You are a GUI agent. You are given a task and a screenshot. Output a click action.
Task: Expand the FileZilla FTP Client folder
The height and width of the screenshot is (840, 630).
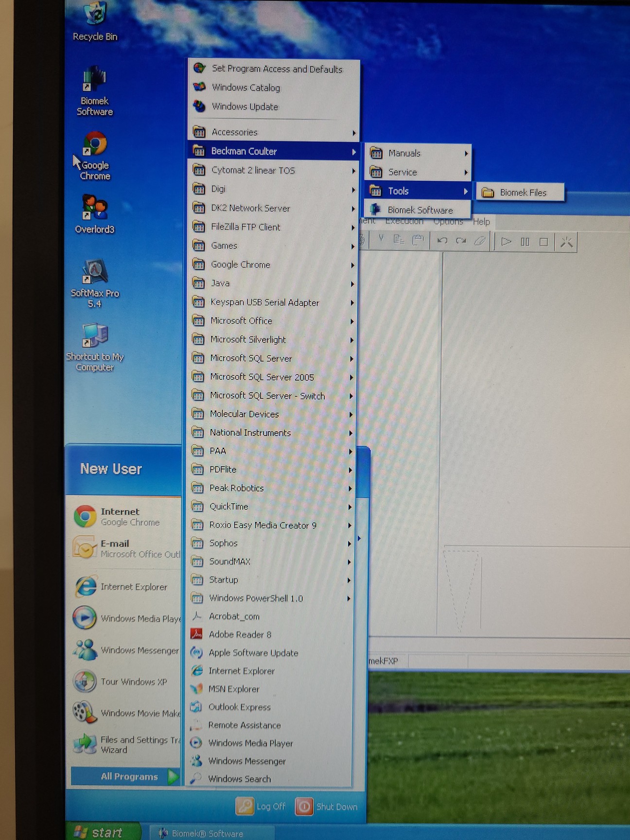pyautogui.click(x=274, y=227)
